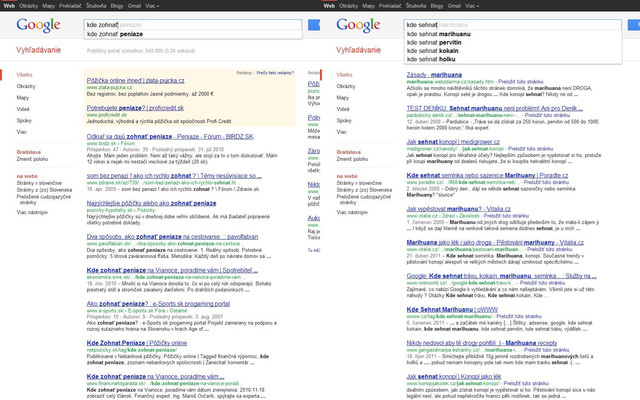
Task: Expand Viac in peniaze page sidebar
Action: tap(22, 132)
